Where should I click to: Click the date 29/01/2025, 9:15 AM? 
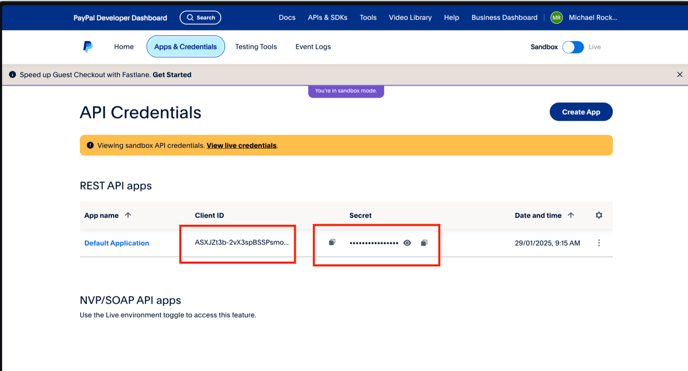click(547, 243)
